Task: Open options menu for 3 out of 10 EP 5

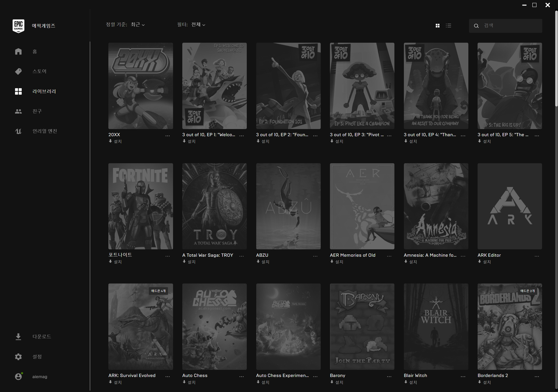Action: [537, 136]
